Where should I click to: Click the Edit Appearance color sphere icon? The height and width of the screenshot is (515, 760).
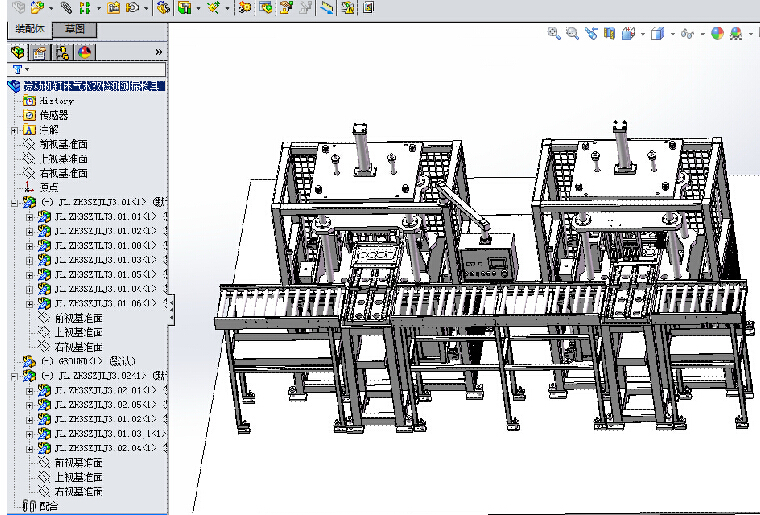716,33
